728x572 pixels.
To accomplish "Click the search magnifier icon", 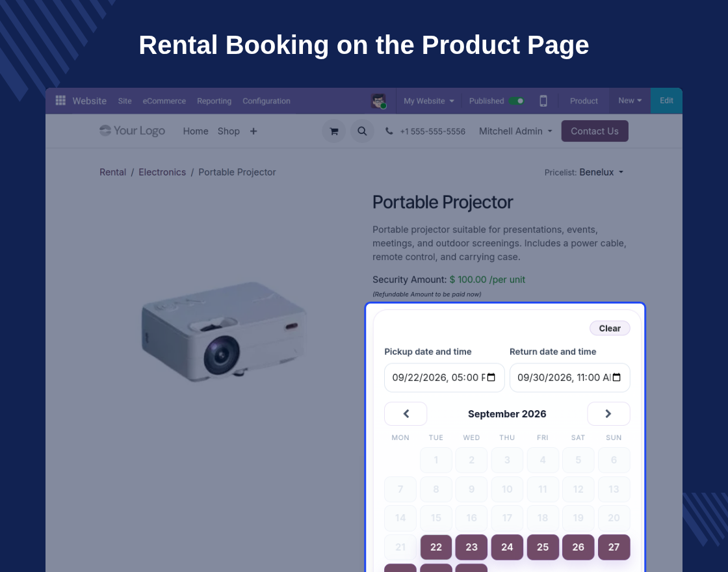I will [x=362, y=131].
